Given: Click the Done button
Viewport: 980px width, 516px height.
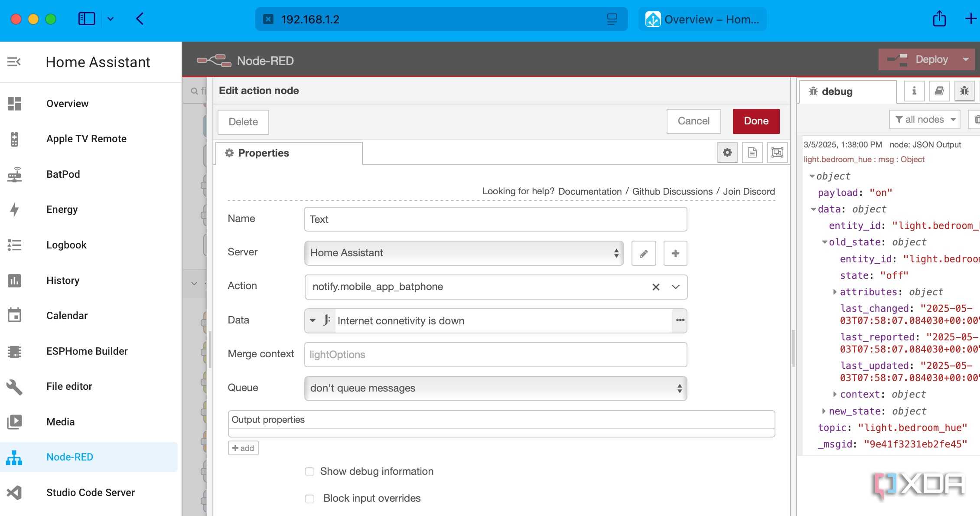Looking at the screenshot, I should pos(756,121).
